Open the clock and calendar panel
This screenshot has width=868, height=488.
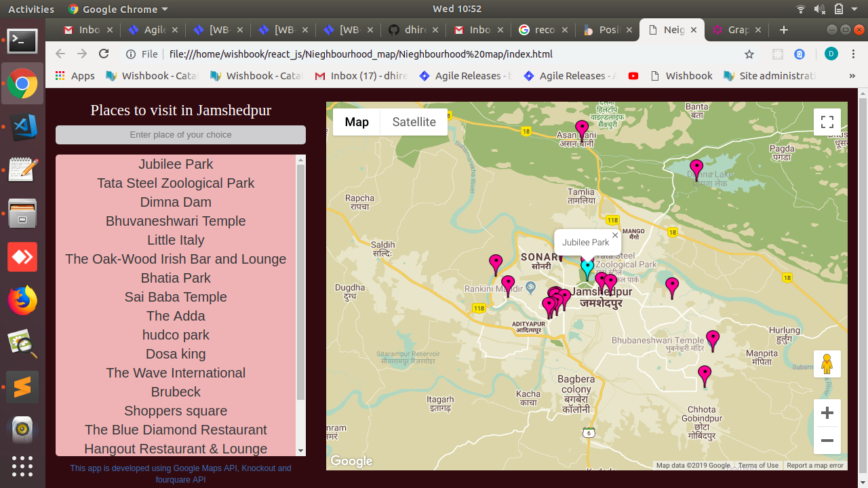[x=456, y=9]
